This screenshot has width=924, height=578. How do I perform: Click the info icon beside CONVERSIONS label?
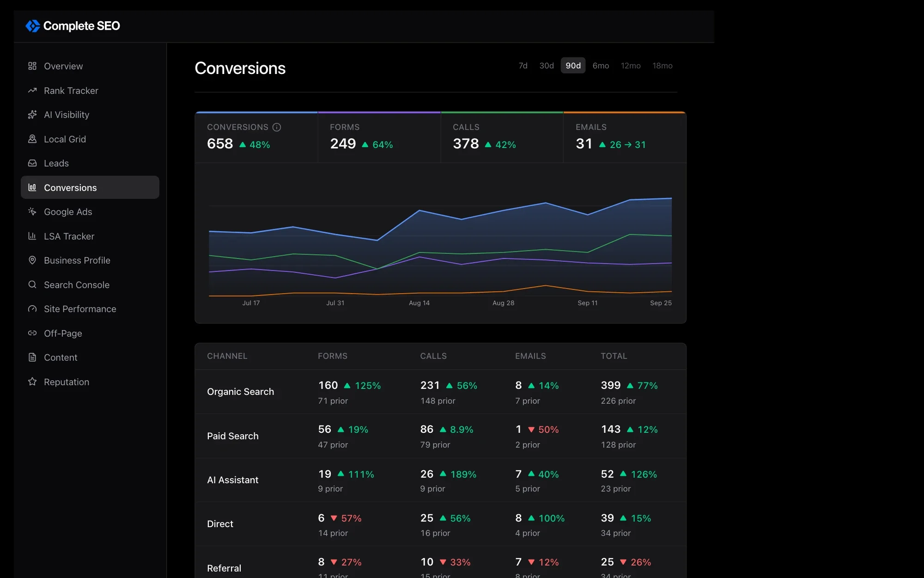[x=277, y=127]
